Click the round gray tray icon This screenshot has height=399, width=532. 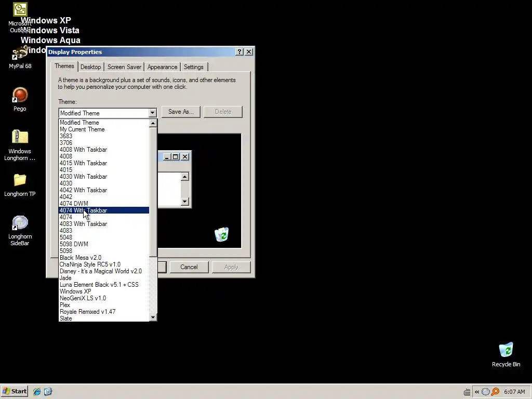click(x=486, y=392)
